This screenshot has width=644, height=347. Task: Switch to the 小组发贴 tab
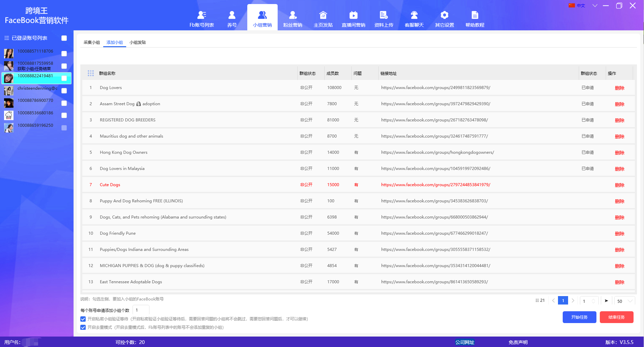click(138, 42)
